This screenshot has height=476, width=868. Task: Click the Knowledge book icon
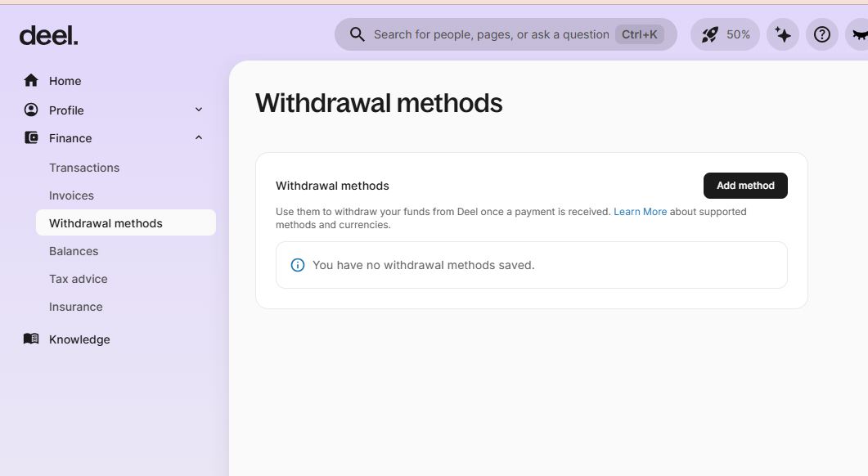coord(31,339)
